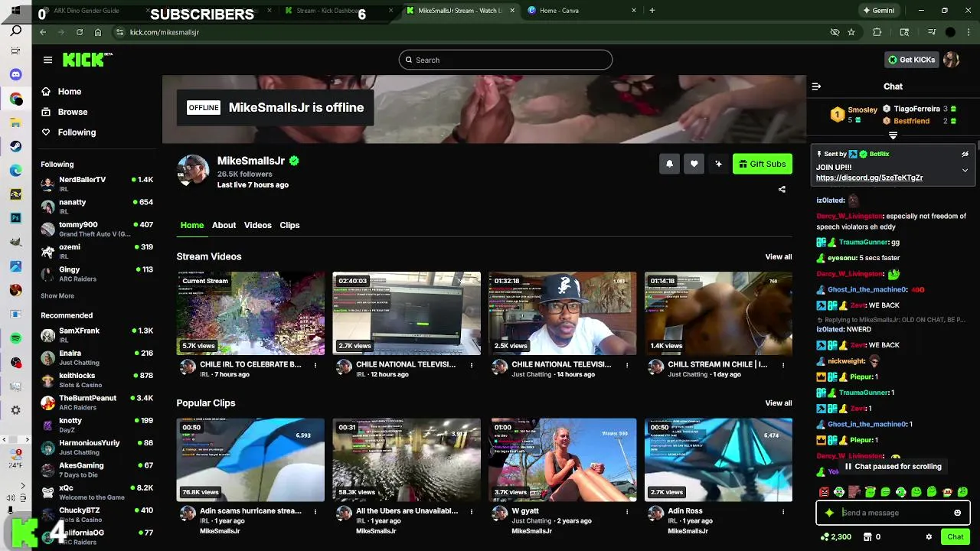Open Photoshop from the taskbar

point(15,218)
